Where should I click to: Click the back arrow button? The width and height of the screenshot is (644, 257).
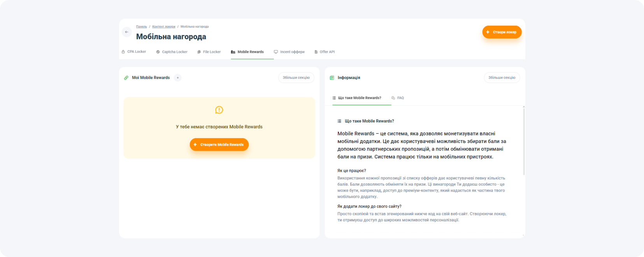pos(126,32)
